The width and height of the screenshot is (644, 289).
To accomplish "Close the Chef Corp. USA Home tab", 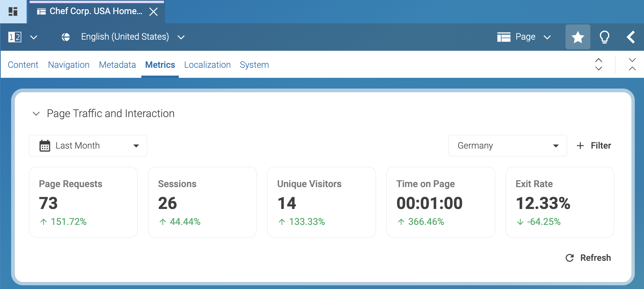I will [x=153, y=12].
